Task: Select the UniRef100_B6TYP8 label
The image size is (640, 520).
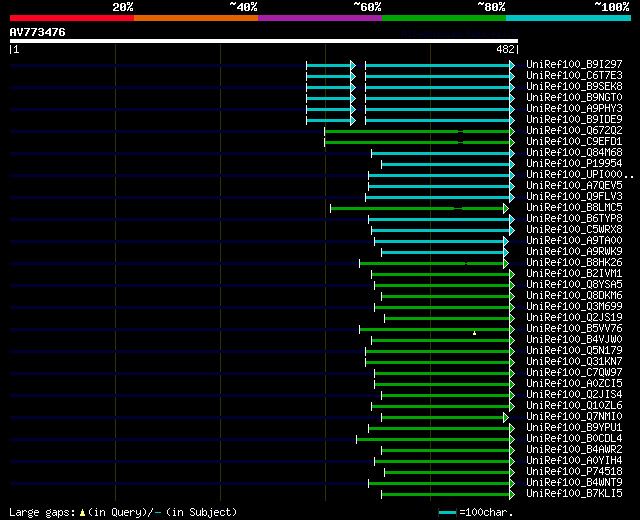Action: 574,219
